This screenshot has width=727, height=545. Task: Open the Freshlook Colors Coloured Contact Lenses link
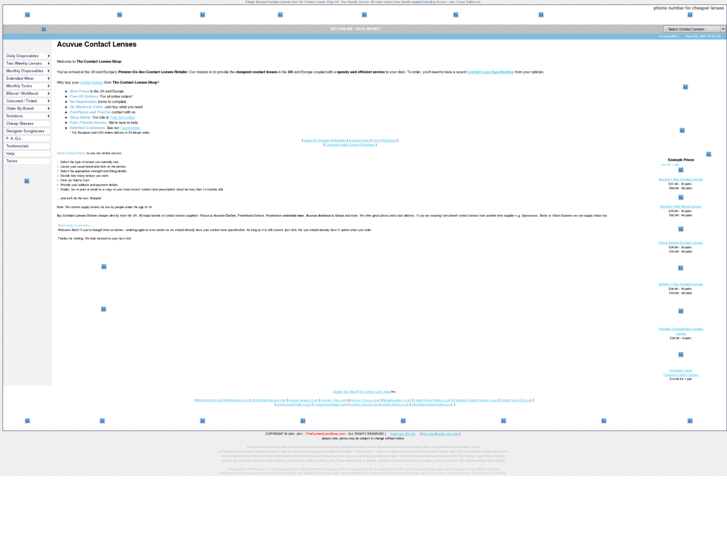click(x=681, y=372)
